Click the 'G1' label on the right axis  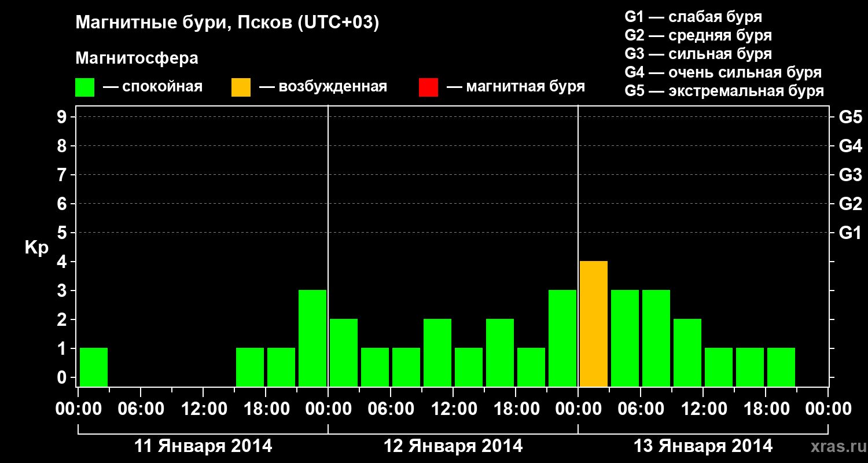[x=851, y=233]
